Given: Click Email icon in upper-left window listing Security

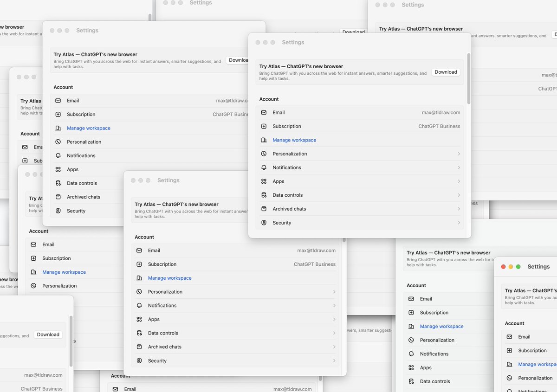Looking at the screenshot, I should pyautogui.click(x=58, y=101).
